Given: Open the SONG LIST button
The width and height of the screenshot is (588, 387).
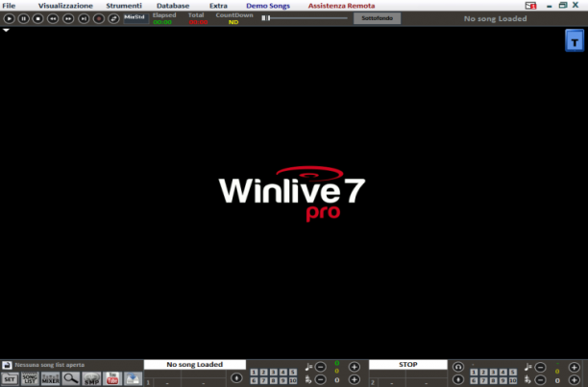Looking at the screenshot, I should tap(30, 378).
